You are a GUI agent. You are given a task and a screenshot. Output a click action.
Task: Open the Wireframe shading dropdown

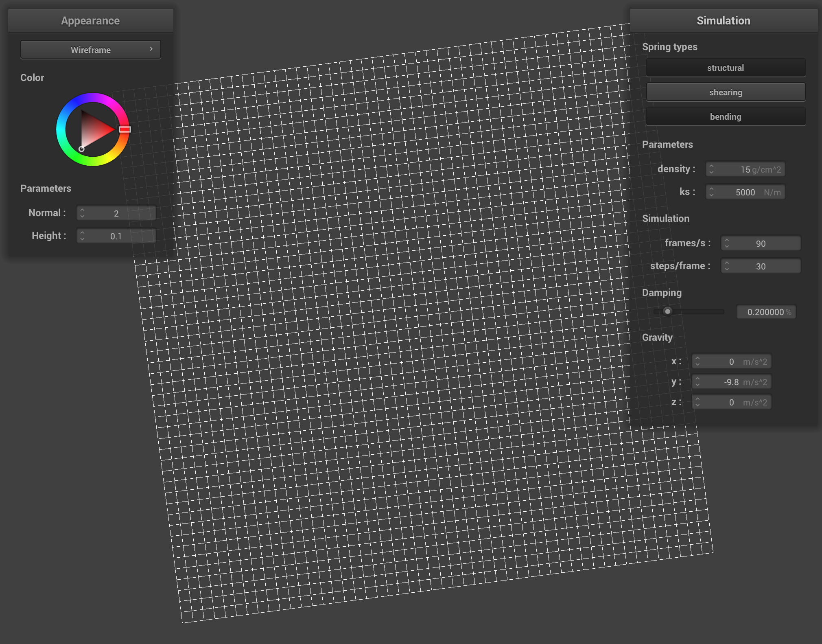[x=91, y=50]
